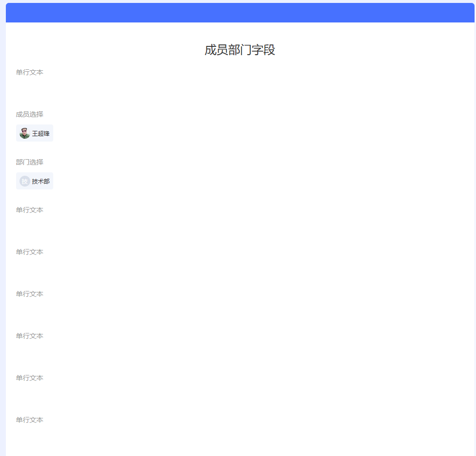Click the 成员部门字段 form title

[x=240, y=49]
